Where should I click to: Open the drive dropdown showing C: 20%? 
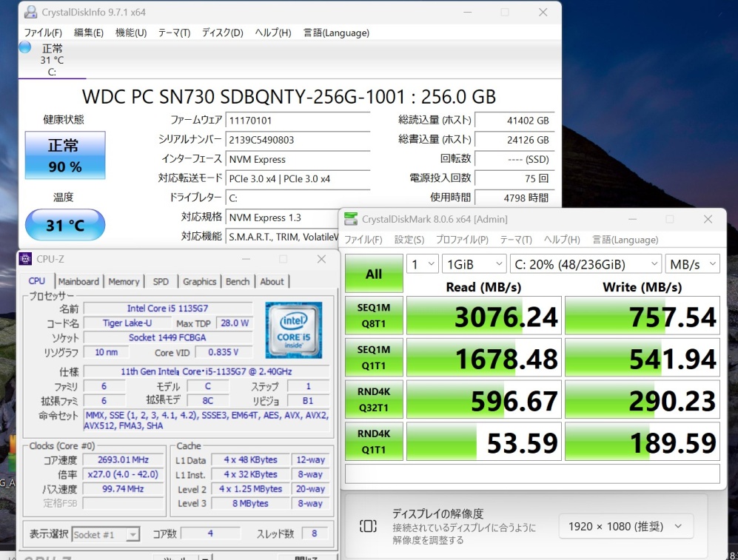click(586, 264)
